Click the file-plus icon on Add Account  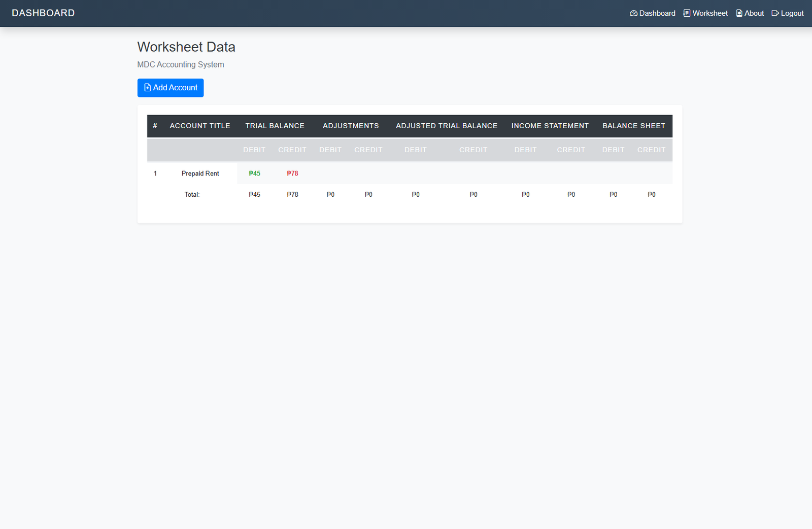[147, 88]
